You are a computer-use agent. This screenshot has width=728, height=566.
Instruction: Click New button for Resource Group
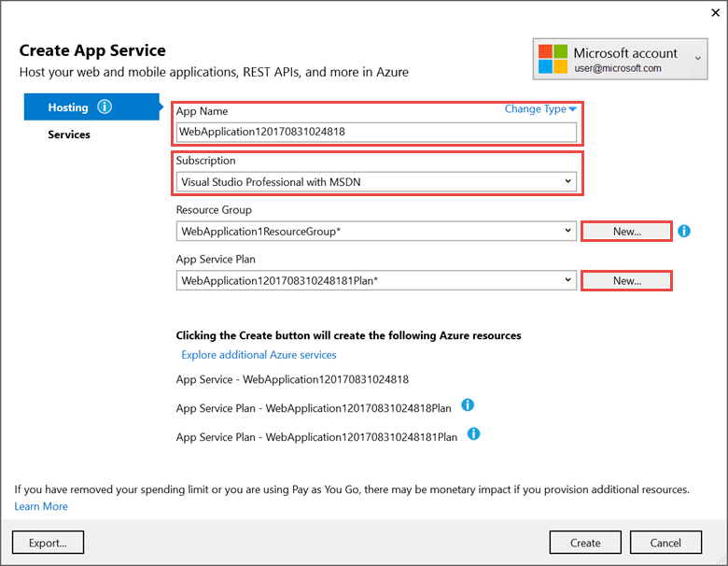[x=626, y=231]
